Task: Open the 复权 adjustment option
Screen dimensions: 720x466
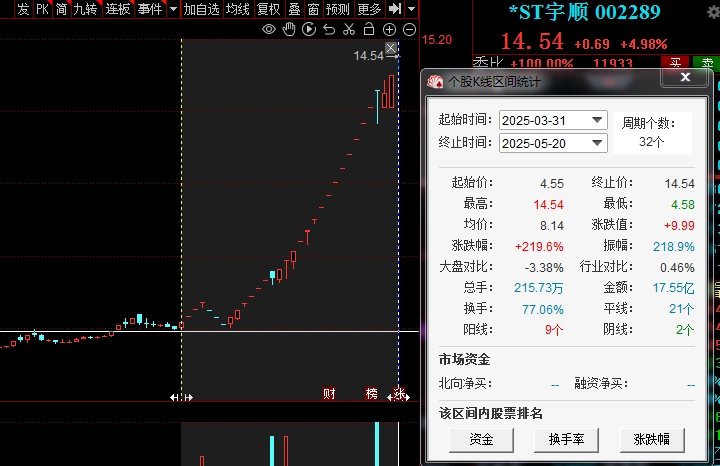Action: click(x=268, y=9)
